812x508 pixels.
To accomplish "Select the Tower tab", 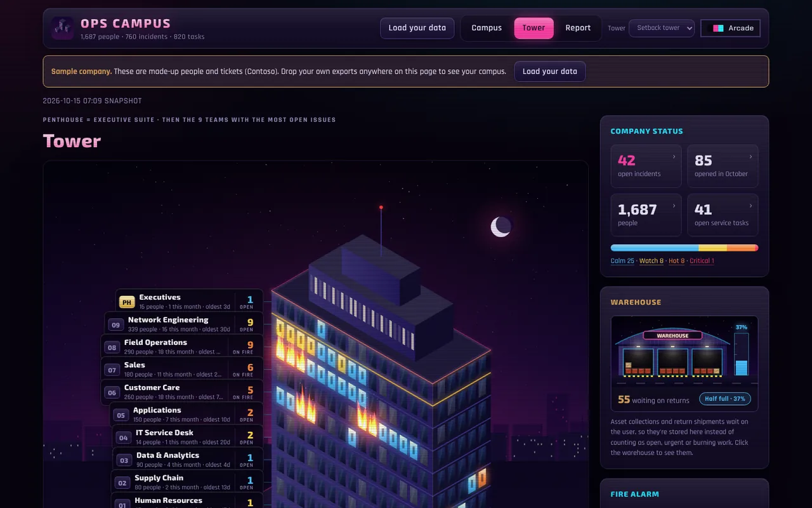I will click(534, 28).
